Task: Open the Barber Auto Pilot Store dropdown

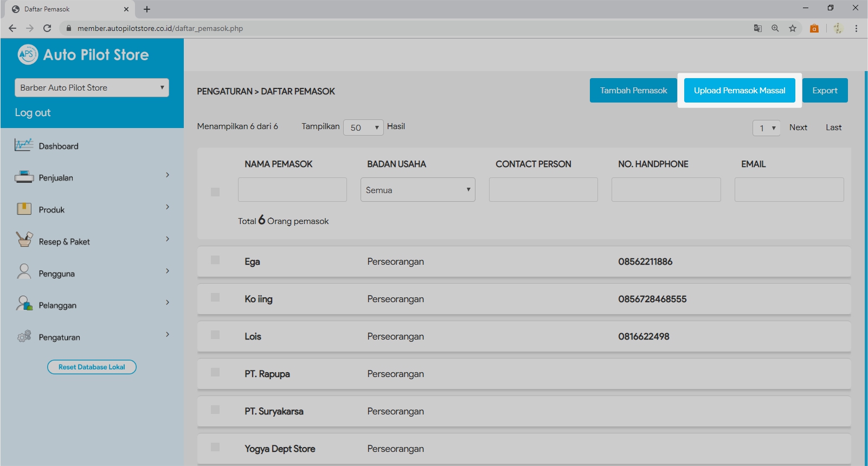Action: pos(92,88)
